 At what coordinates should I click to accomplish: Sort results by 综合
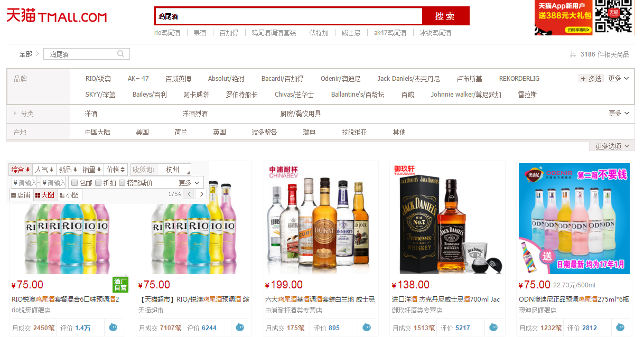(x=21, y=170)
